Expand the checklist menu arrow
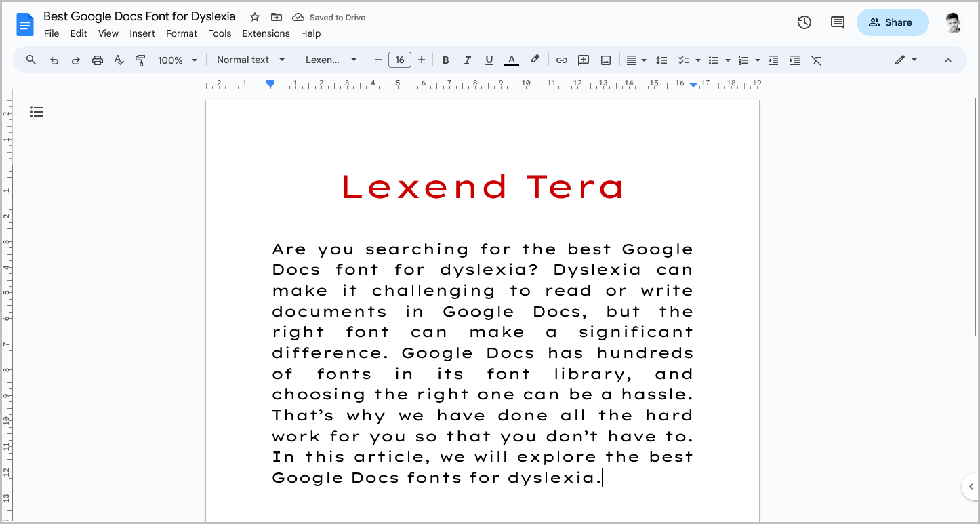The width and height of the screenshot is (980, 524). 698,60
